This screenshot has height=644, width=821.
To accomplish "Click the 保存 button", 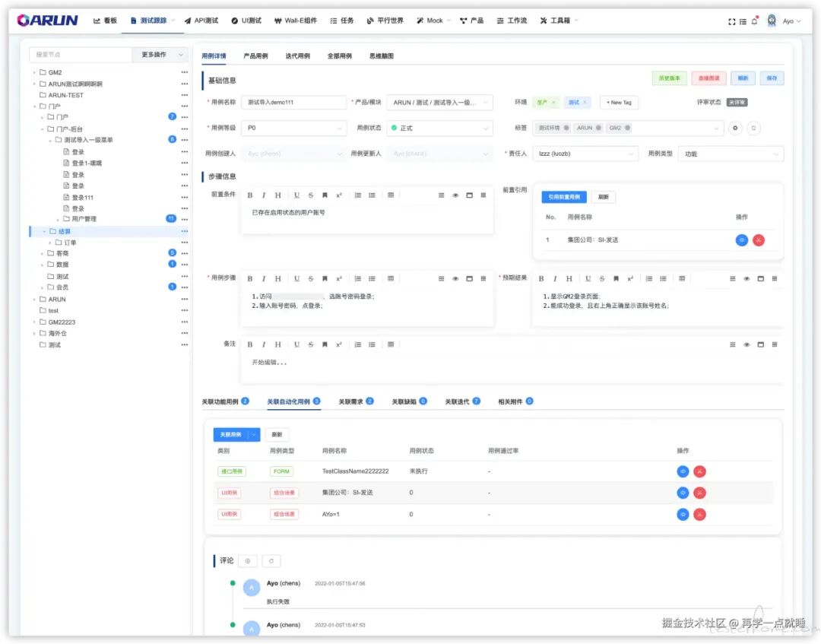I will point(772,78).
